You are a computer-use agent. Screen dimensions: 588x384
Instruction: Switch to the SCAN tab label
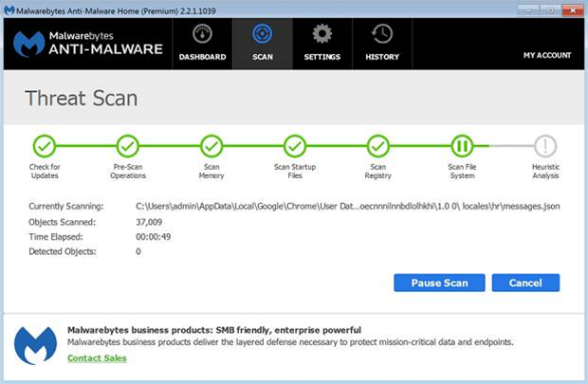click(263, 57)
